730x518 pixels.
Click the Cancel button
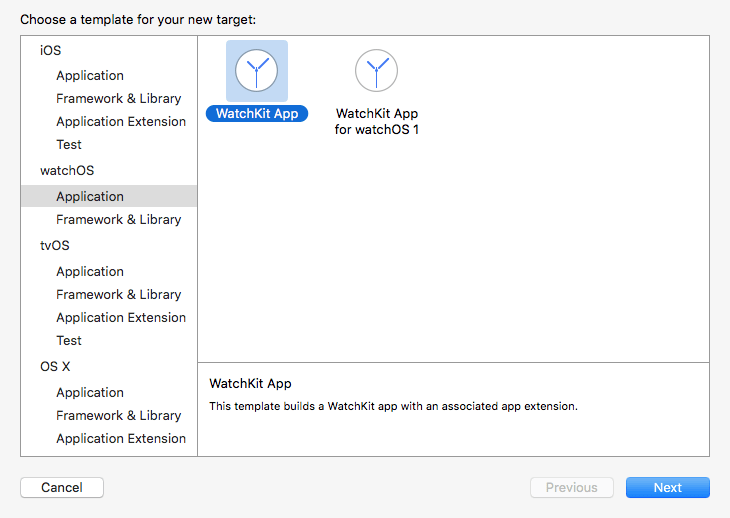pos(62,488)
